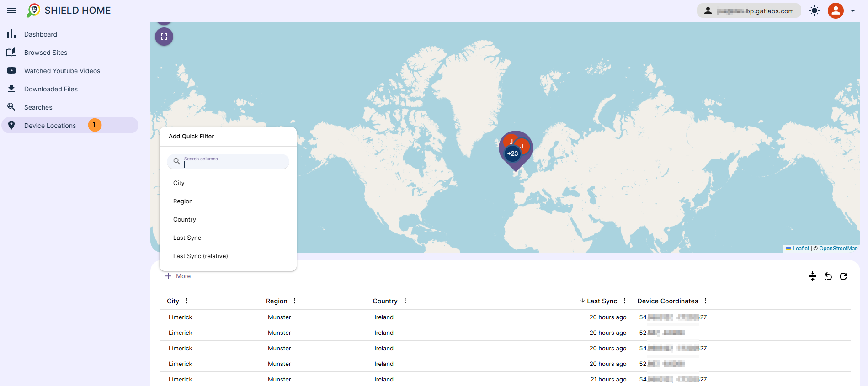
Task: Click the undo/reset table icon
Action: (x=828, y=276)
